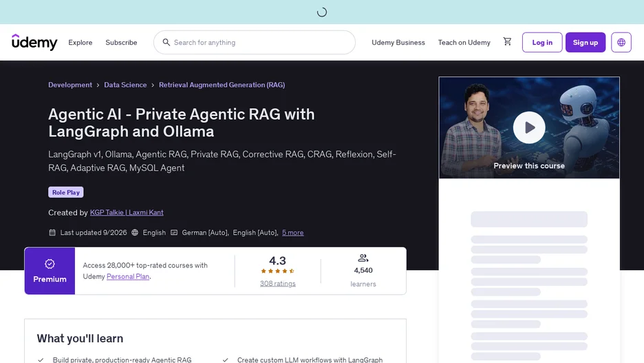Click the Premium badge icon
Viewport: 644px width, 363px height.
pyautogui.click(x=50, y=264)
